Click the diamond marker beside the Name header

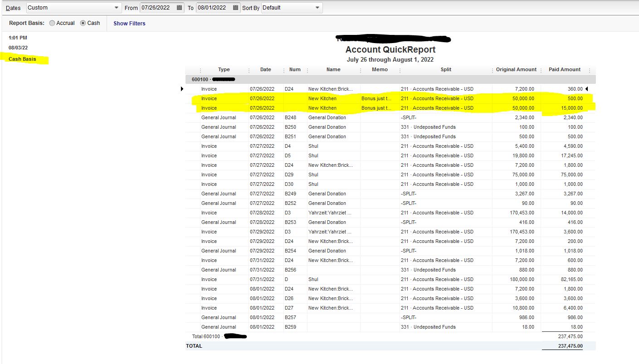click(x=360, y=69)
